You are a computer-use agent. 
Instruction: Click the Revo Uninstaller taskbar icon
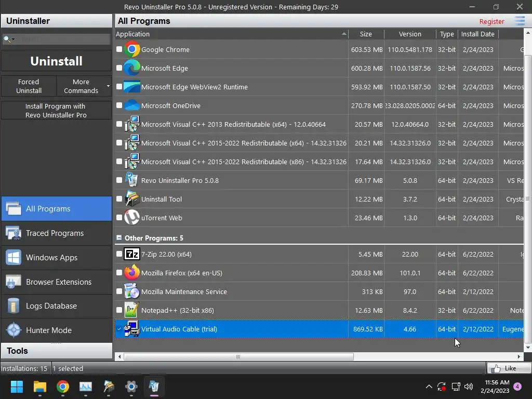coord(154,387)
